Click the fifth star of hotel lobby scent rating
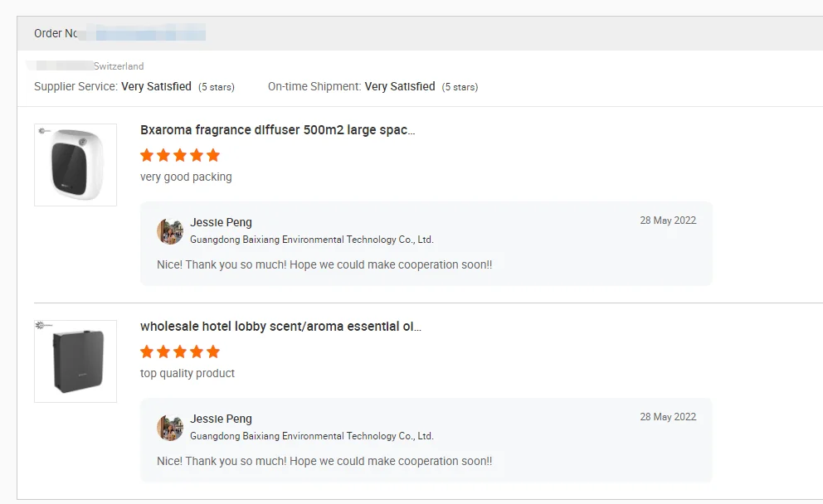 point(213,351)
